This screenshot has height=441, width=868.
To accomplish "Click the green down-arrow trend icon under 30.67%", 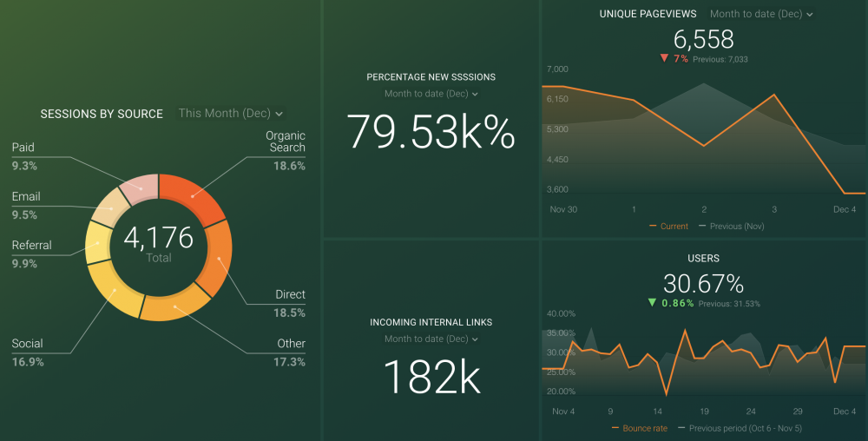I will (x=652, y=303).
